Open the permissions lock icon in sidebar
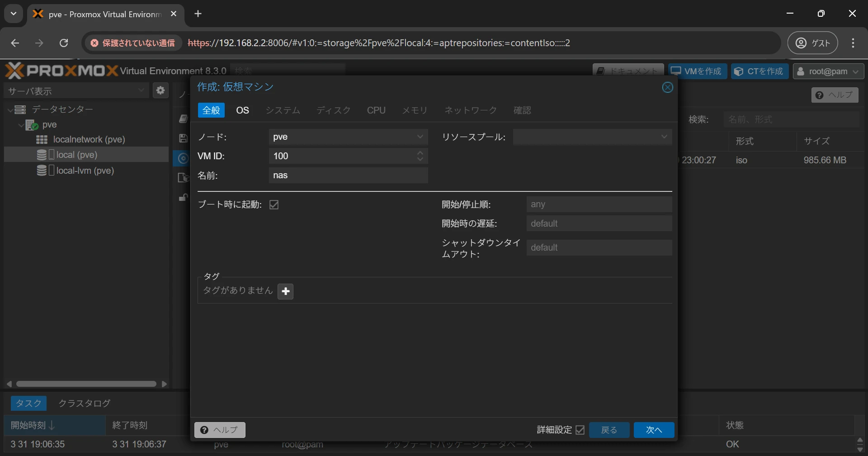 [183, 197]
